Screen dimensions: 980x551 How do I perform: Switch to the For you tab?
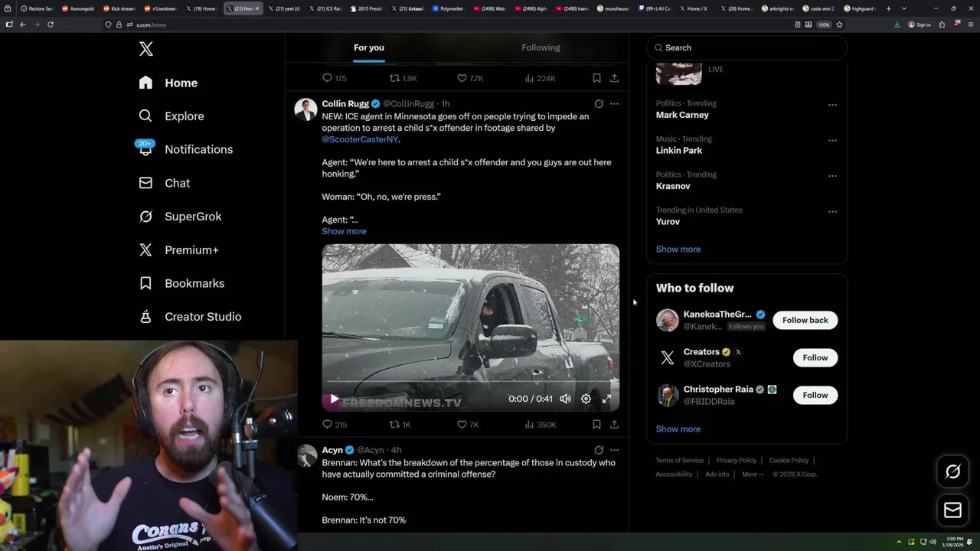click(369, 47)
